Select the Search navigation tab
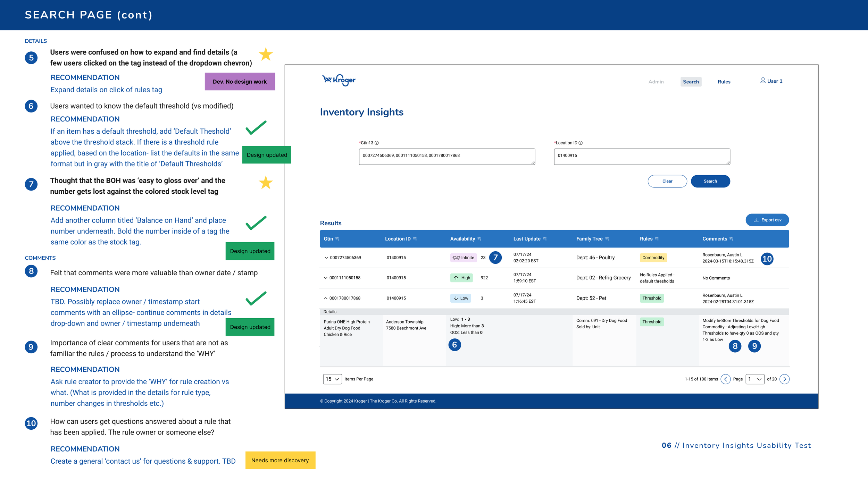868x488 pixels. (691, 82)
